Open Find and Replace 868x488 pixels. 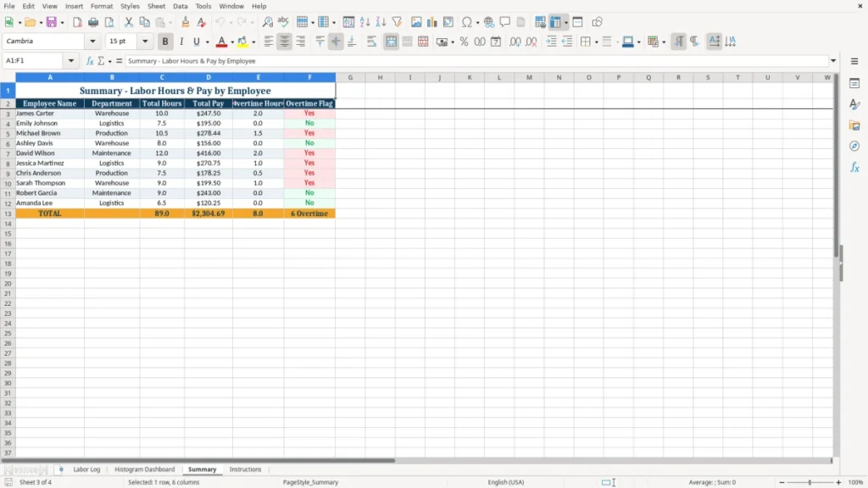[267, 22]
